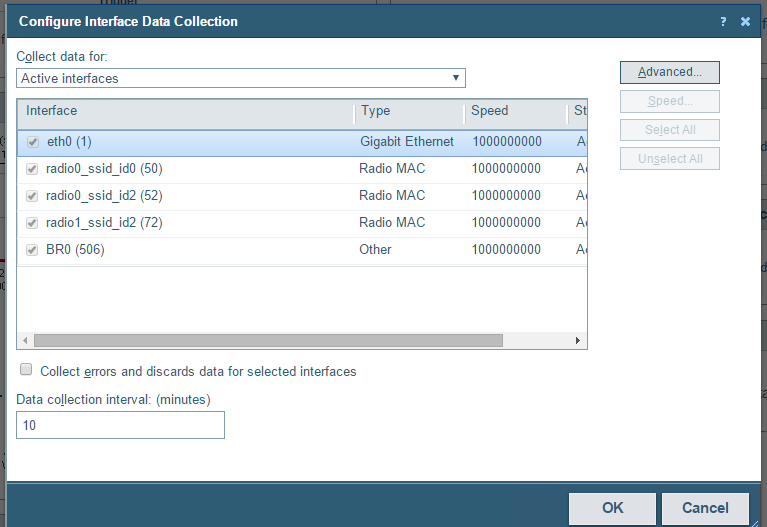Click the left arrow of horizontal scrollbar
This screenshot has width=767, height=527.
click(25, 341)
